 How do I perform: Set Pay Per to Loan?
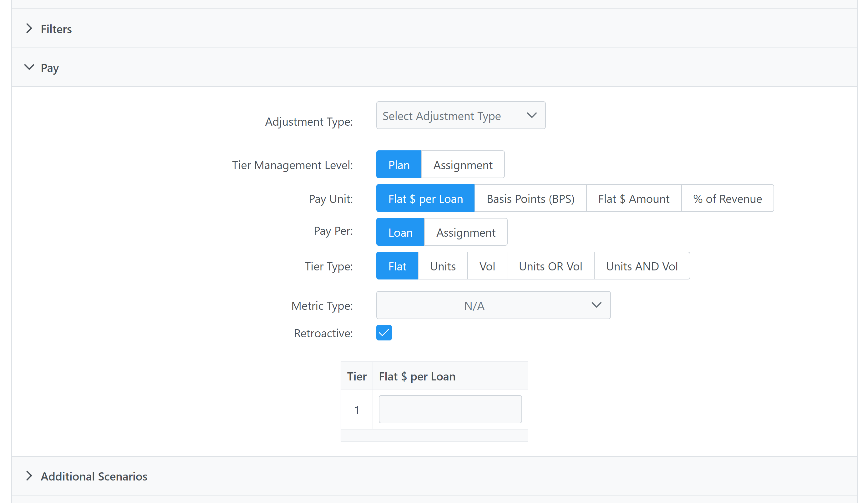[x=400, y=232]
